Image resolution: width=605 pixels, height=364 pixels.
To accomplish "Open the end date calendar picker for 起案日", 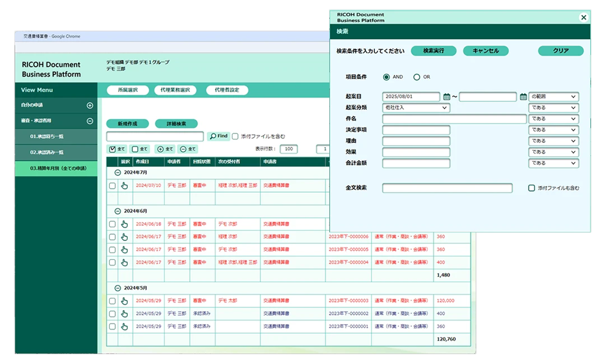I will coord(523,97).
